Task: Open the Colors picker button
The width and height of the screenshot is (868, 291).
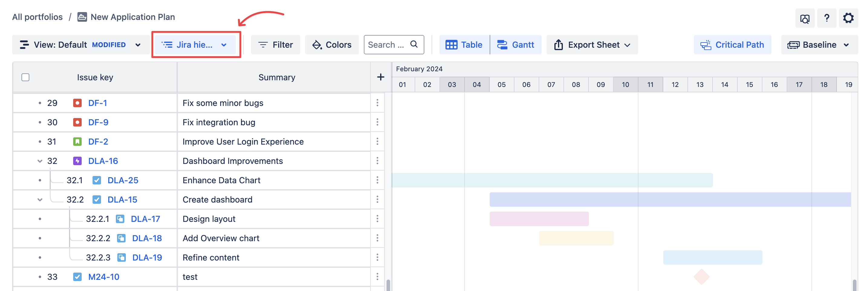Action: (x=331, y=45)
